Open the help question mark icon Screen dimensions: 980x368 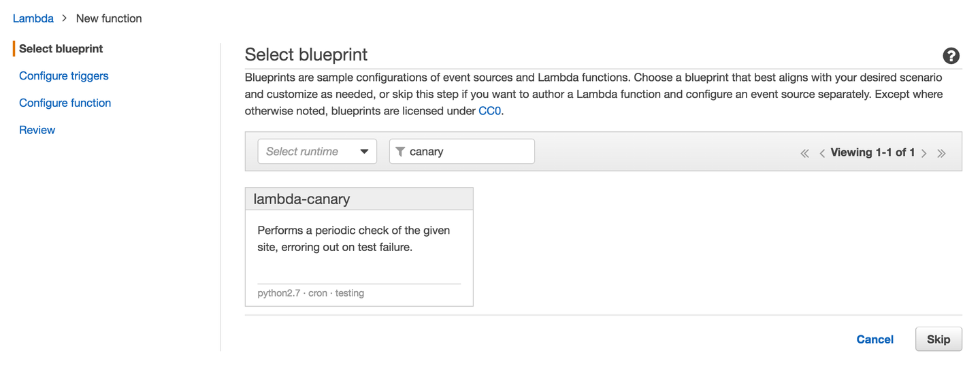(x=951, y=56)
